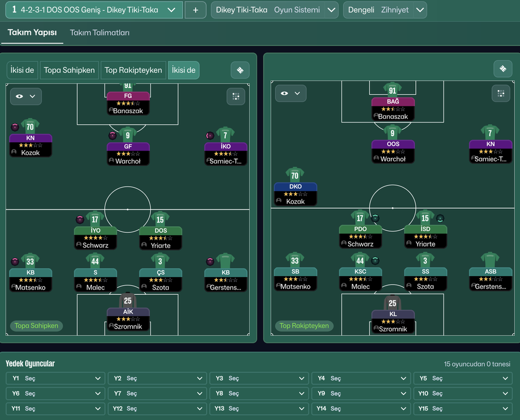Select the Top Rakipteyken view option
The width and height of the screenshot is (520, 420).
(x=133, y=70)
